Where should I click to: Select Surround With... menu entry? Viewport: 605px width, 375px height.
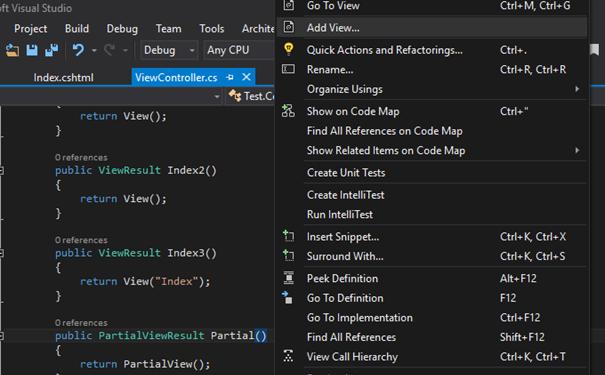pos(432,257)
